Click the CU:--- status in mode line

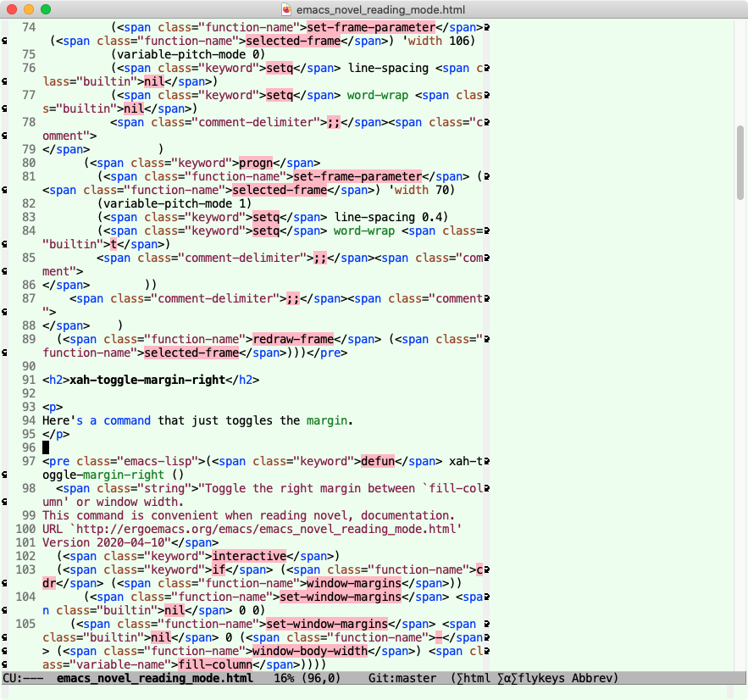[23, 678]
